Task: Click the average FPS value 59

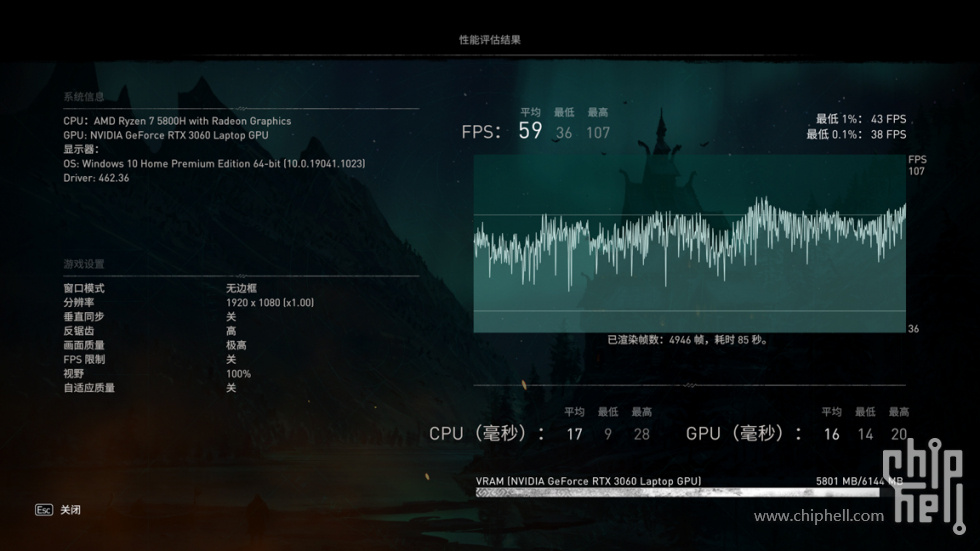Action: pos(530,131)
